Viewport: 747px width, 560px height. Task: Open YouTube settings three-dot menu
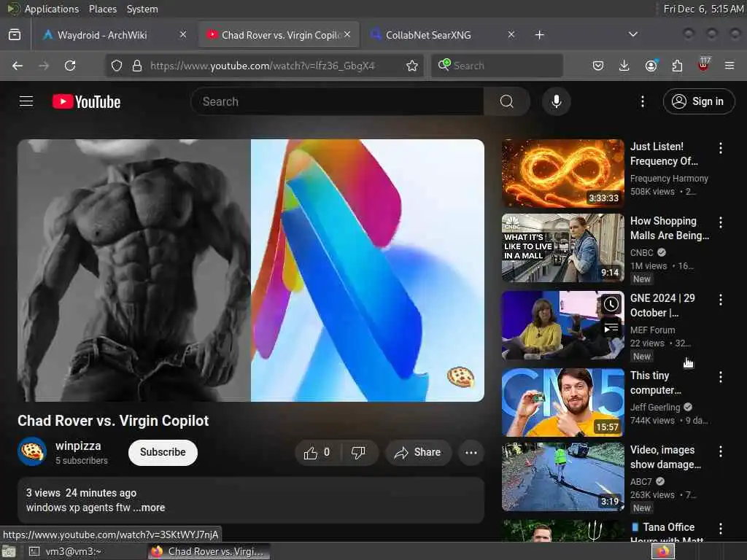click(642, 101)
